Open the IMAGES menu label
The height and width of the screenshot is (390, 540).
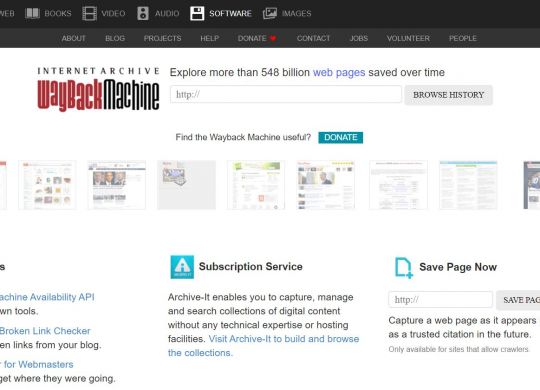coord(297,13)
